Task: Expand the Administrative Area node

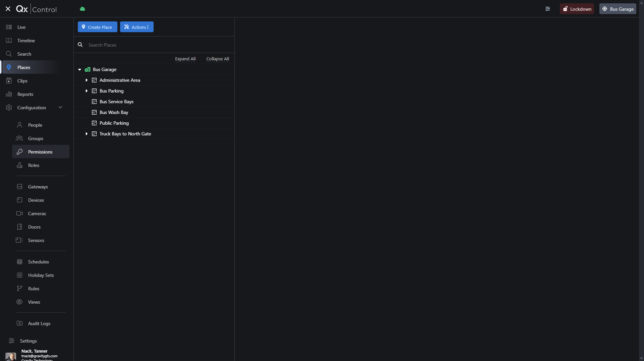Action: 87,80
